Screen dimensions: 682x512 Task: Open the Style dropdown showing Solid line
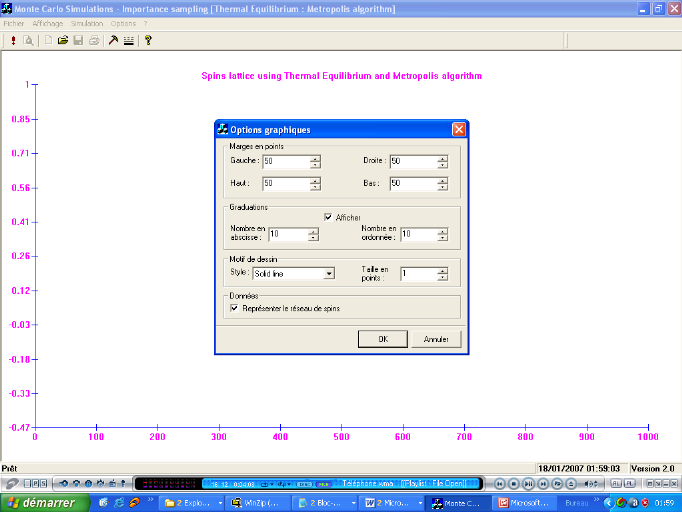328,273
